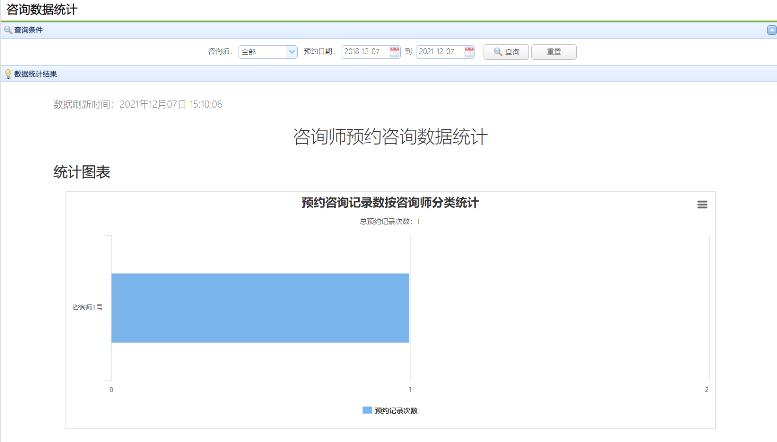This screenshot has width=777, height=442.
Task: Open calendar picker for end date
Action: [x=469, y=52]
